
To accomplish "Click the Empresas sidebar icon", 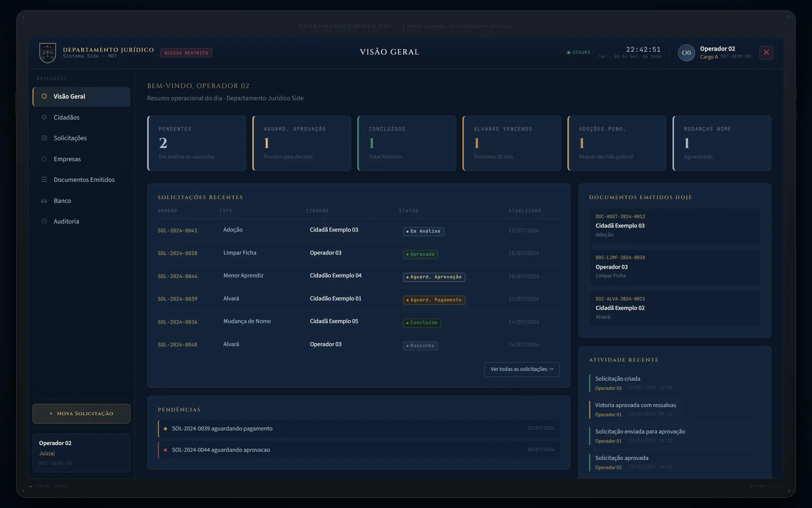I will pyautogui.click(x=44, y=159).
